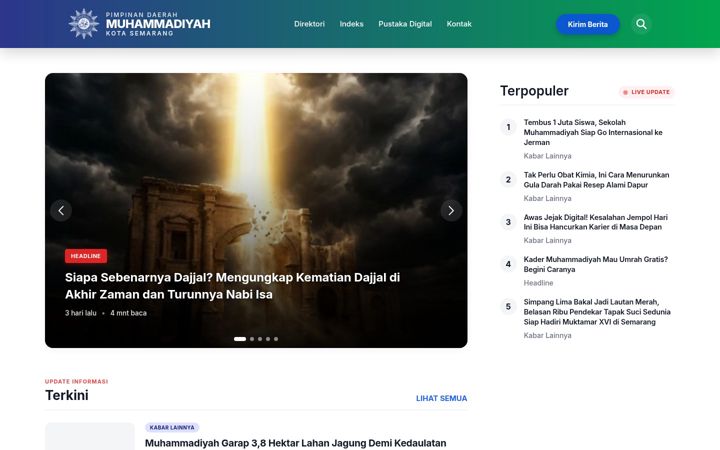
Task: Click rank number 4 circle in Terpopuler
Action: 508,264
